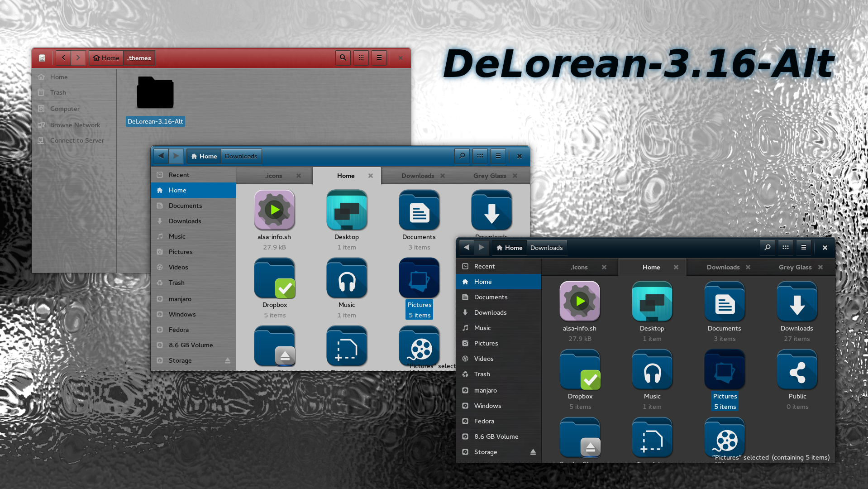Select Recent in blue window sidebar

(193, 175)
